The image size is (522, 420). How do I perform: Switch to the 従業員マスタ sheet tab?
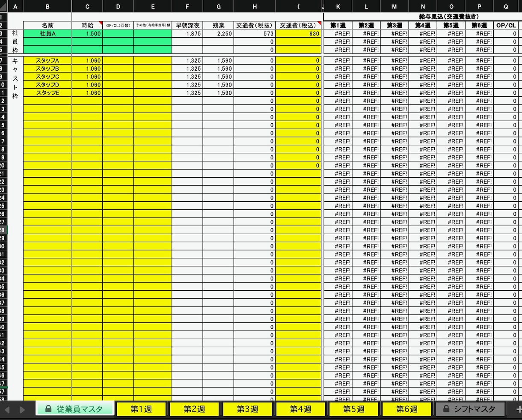(x=74, y=409)
